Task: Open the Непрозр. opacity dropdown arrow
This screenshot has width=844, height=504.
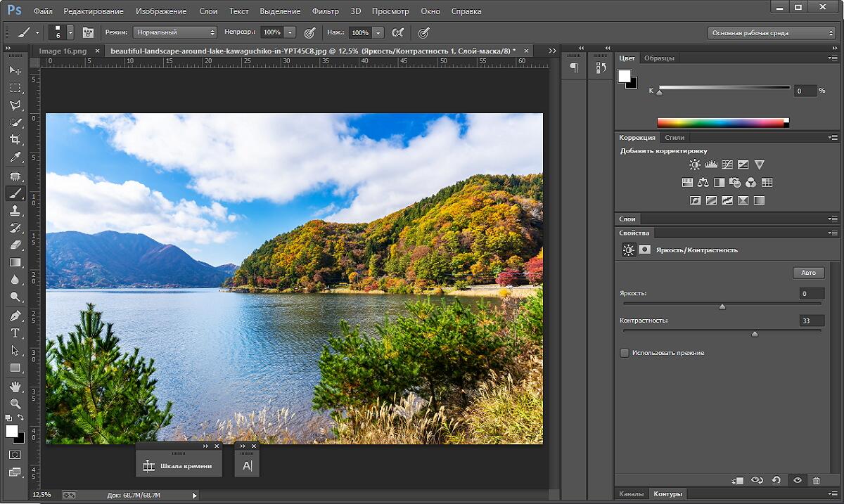Action: 290,32
